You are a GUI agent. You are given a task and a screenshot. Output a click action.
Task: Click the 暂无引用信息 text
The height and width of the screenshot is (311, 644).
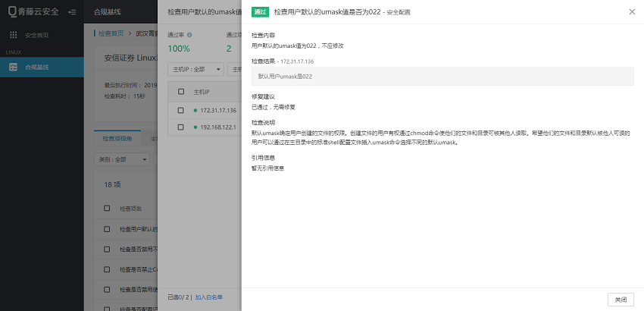pos(268,168)
